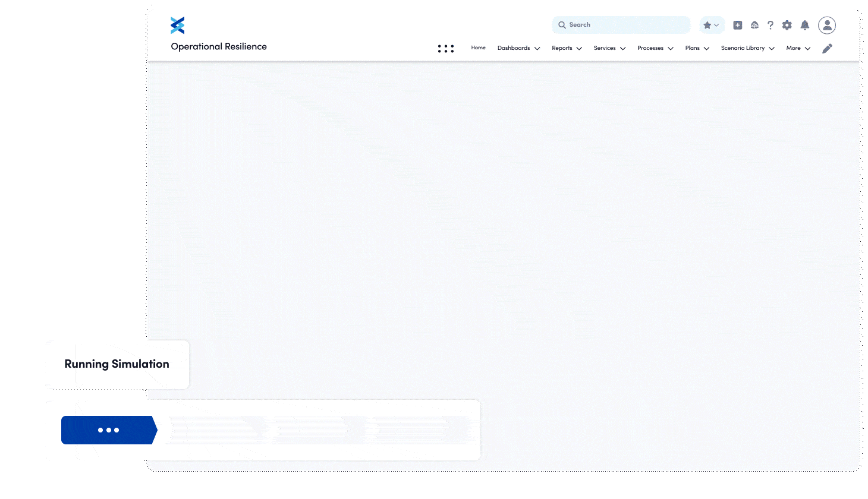Viewport: 868px width, 499px height.
Task: Click the company logo
Action: pos(177,26)
